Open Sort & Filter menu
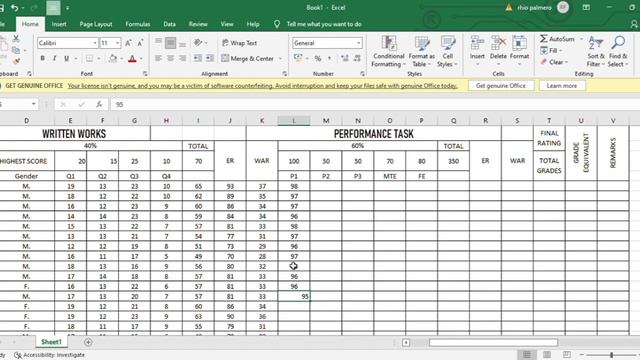640x360 pixels. pos(596,52)
